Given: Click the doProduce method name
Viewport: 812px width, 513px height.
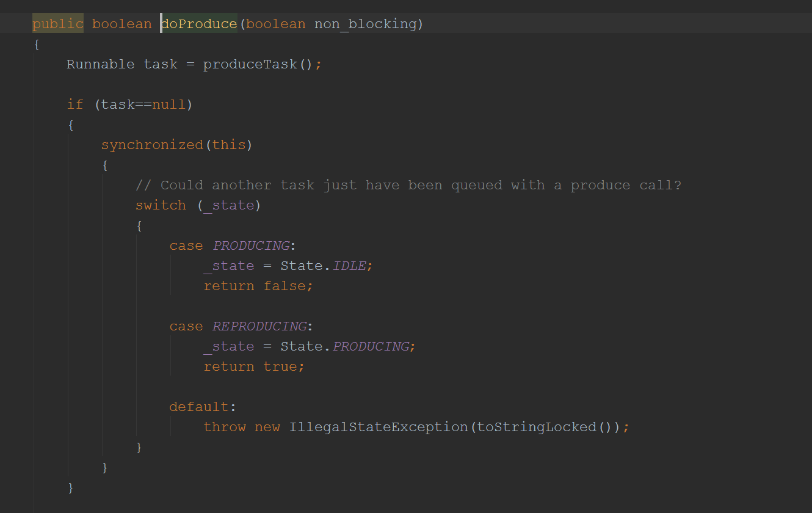Looking at the screenshot, I should pyautogui.click(x=199, y=24).
